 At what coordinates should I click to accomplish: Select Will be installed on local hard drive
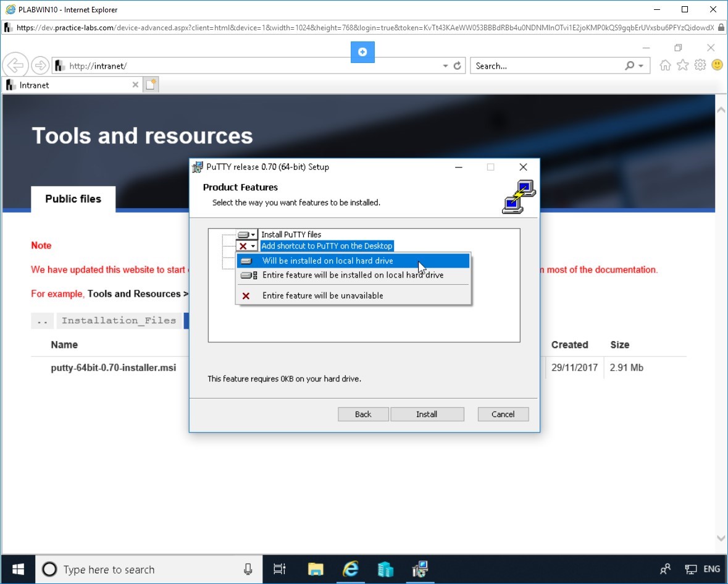click(x=353, y=261)
